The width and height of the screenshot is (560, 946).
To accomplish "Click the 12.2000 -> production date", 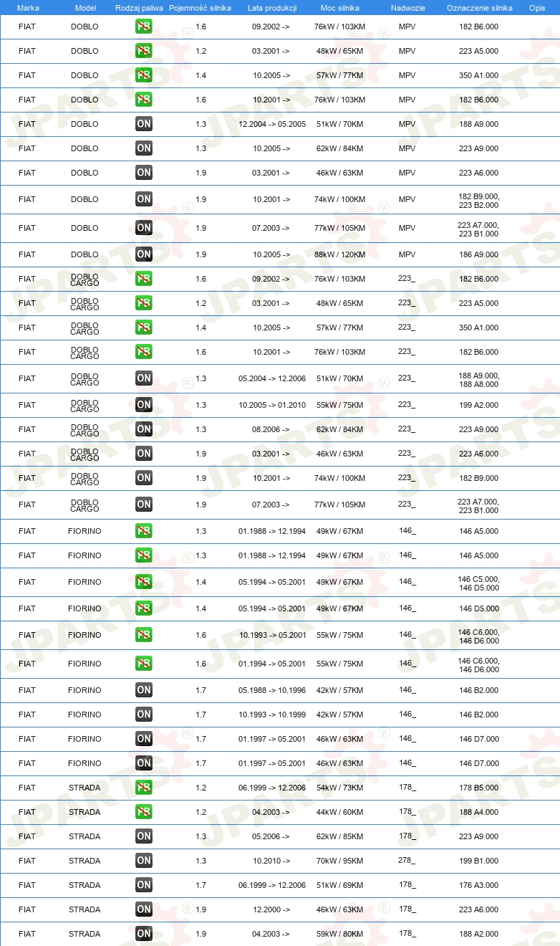I will 271,909.
